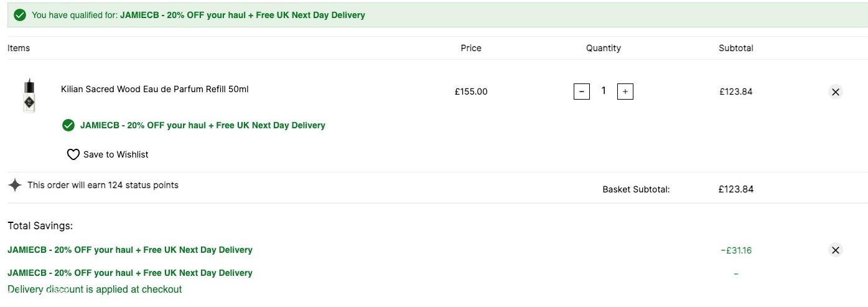Click the −£31.16 savings amount
Image resolution: width=868 pixels, height=307 pixels.
point(736,250)
